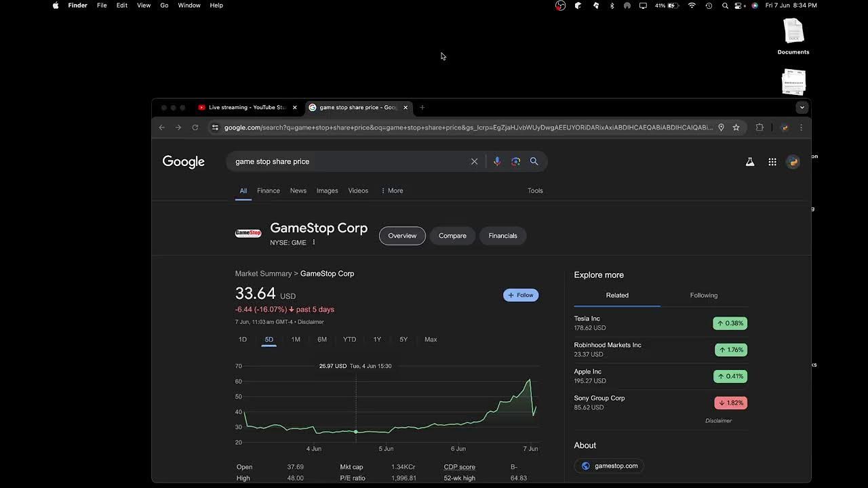This screenshot has width=868, height=488.
Task: Click the Compare button
Action: pyautogui.click(x=452, y=236)
